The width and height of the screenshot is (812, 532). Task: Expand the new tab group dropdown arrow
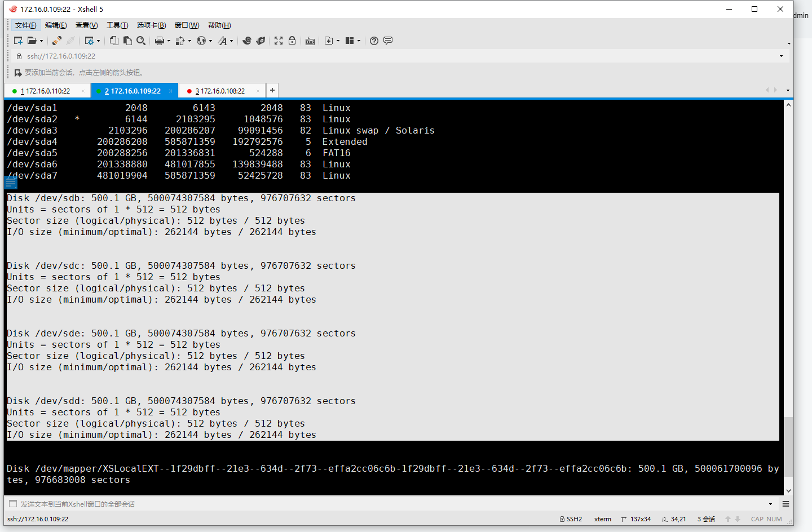(x=338, y=41)
